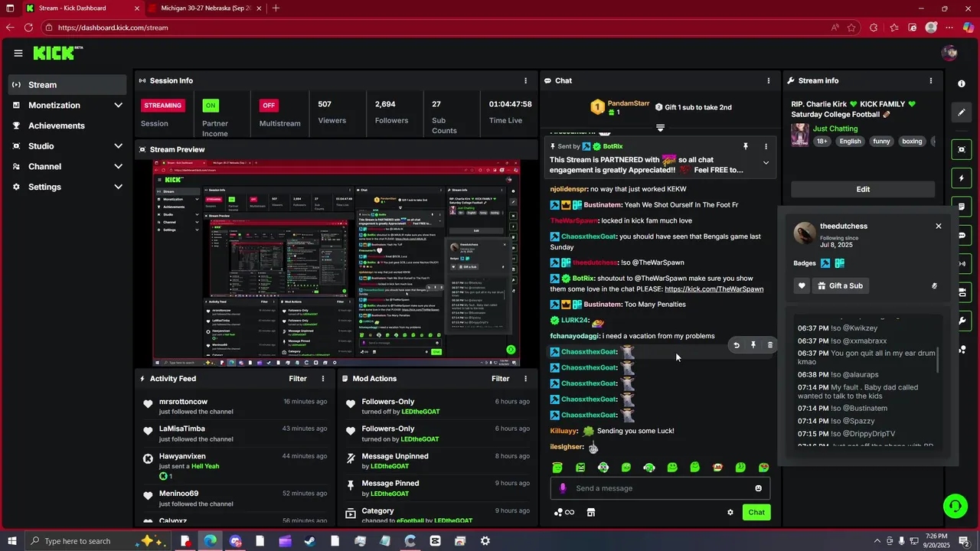The image size is (980, 551).
Task: Click the pencil edit icon in right sidebar
Action: (962, 112)
